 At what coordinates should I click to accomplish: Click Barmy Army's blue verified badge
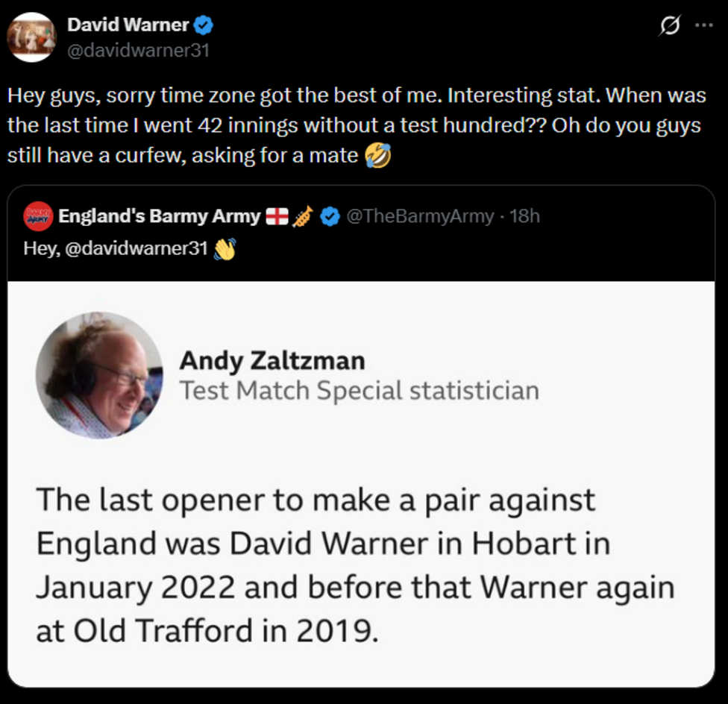click(330, 216)
